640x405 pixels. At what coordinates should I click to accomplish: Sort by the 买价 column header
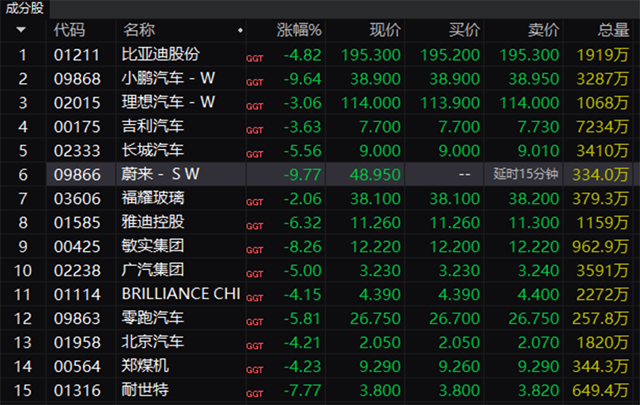pos(464,30)
